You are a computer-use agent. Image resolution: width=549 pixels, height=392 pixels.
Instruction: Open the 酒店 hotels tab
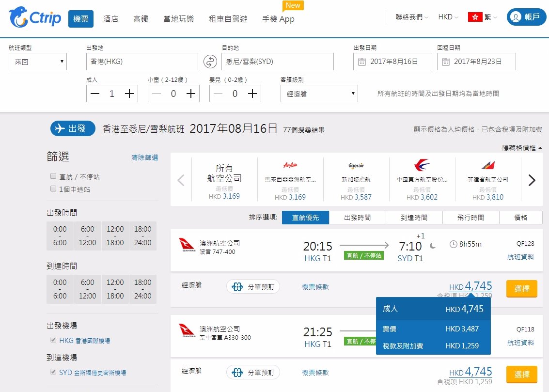[110, 18]
